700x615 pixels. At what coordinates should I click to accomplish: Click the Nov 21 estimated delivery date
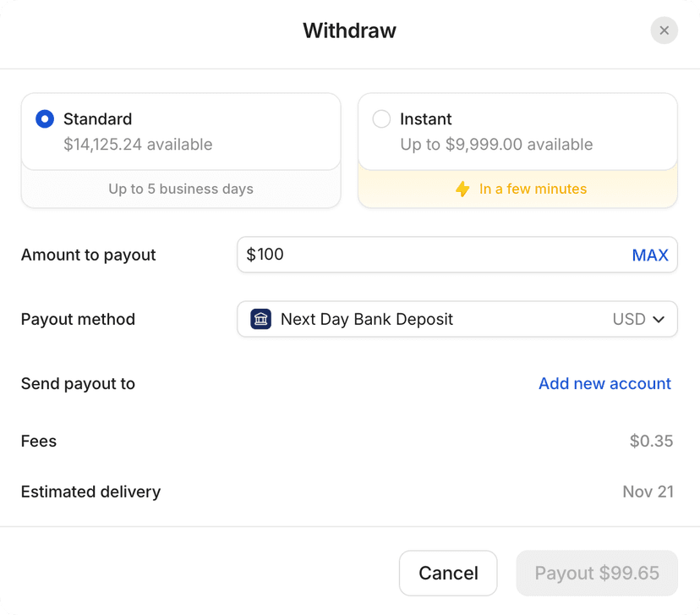coord(648,491)
